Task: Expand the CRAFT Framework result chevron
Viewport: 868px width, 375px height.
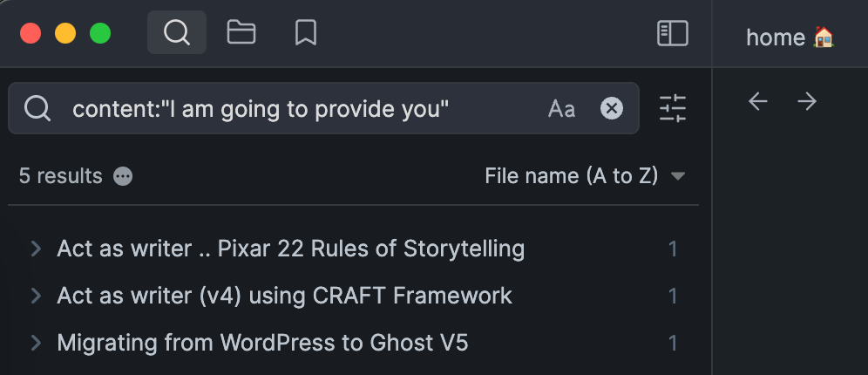Action: click(36, 296)
